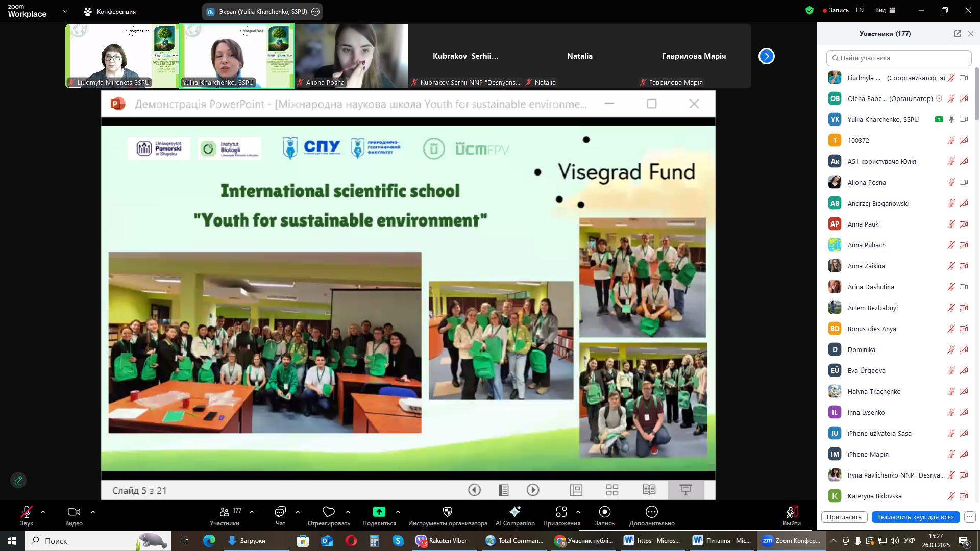The width and height of the screenshot is (980, 551).
Task: Unmute the microphone audio button
Action: coord(27,512)
